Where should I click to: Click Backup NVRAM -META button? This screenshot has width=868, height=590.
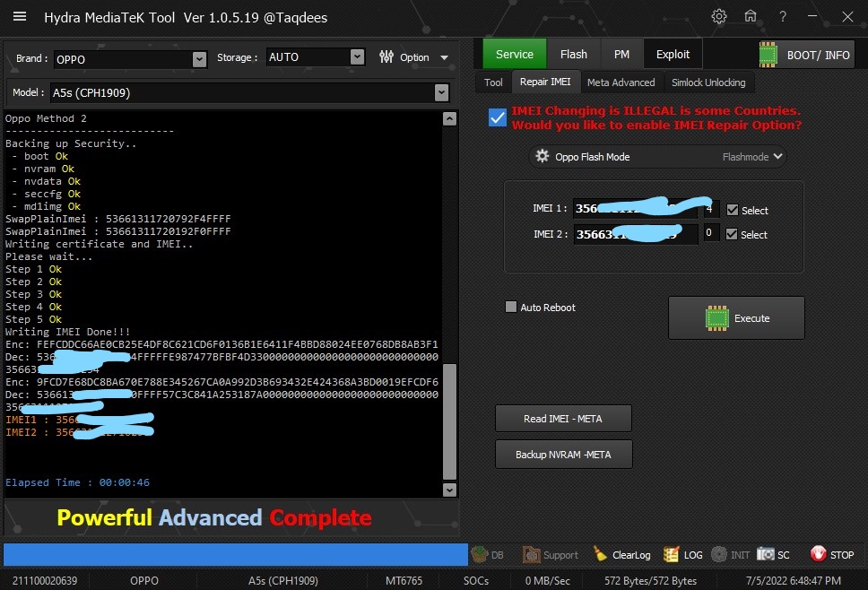pos(563,455)
